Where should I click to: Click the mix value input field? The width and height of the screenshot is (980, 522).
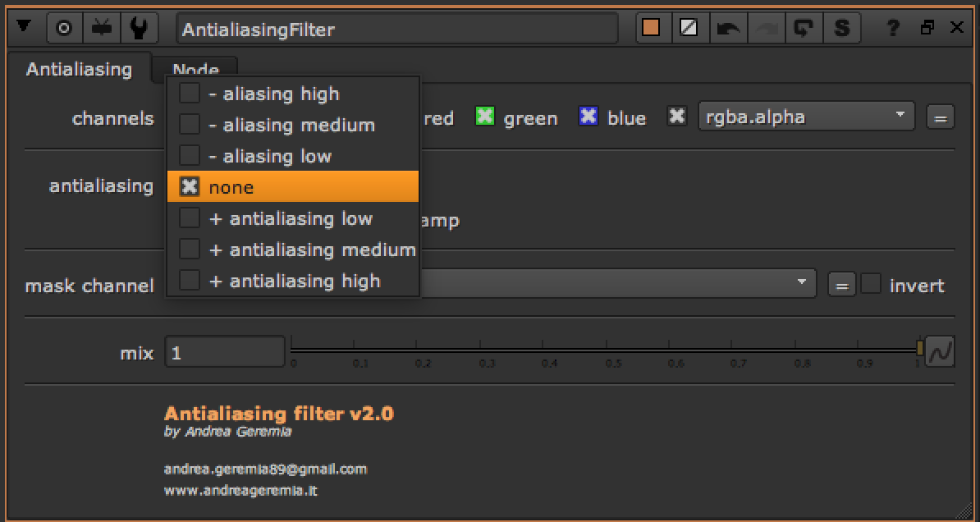click(x=225, y=353)
